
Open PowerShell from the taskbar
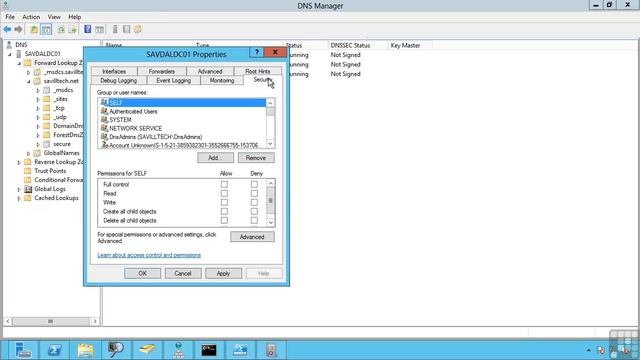(x=54, y=350)
